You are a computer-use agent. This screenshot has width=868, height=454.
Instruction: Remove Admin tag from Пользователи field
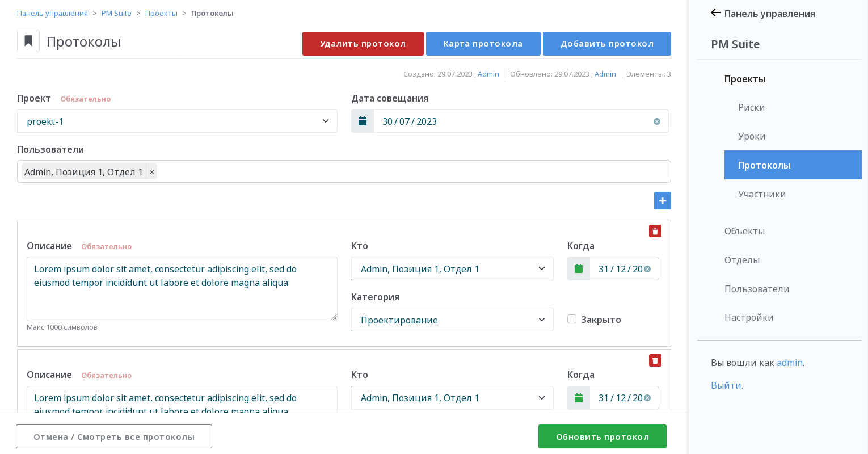[151, 172]
